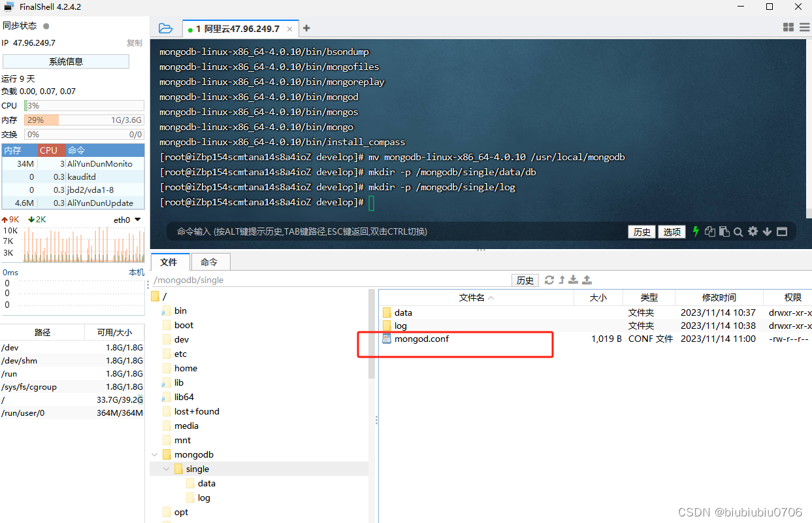Click the upload file icon in file panel
The image size is (812, 523).
[x=586, y=279]
